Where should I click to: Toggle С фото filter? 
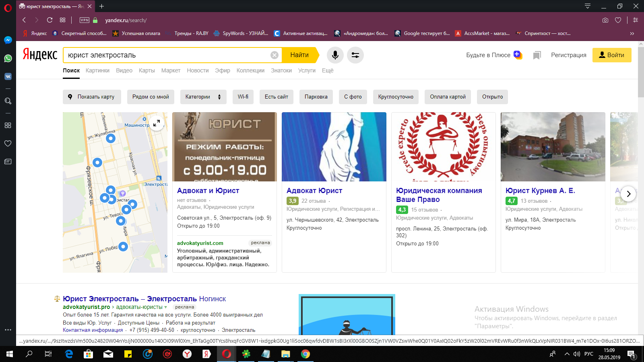pos(353,97)
